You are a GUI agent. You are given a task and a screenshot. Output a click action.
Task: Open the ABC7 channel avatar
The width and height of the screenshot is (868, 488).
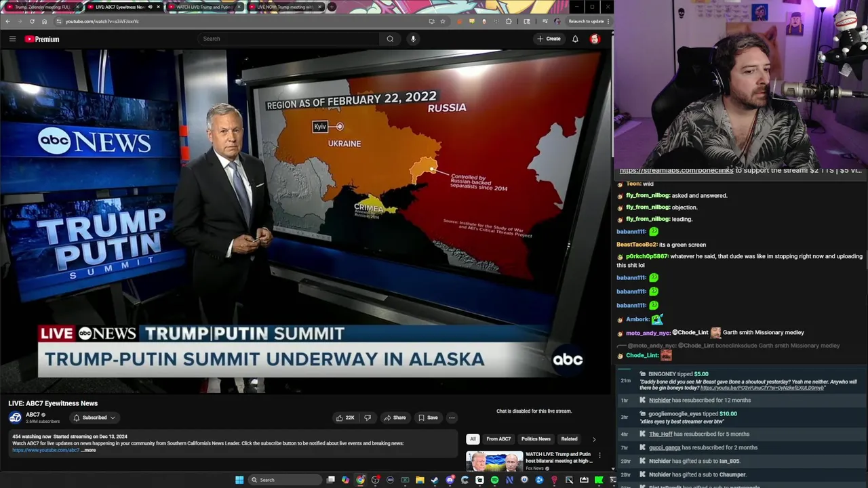pos(15,418)
